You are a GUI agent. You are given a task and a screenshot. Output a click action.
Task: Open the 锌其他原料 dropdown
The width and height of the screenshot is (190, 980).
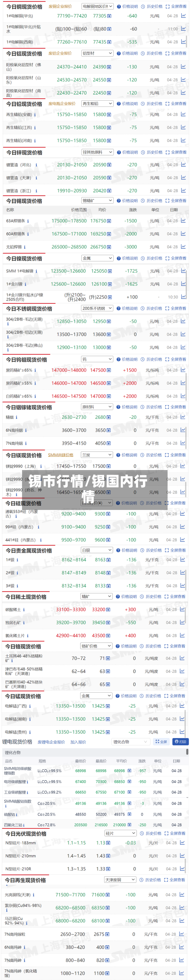coord(98,152)
